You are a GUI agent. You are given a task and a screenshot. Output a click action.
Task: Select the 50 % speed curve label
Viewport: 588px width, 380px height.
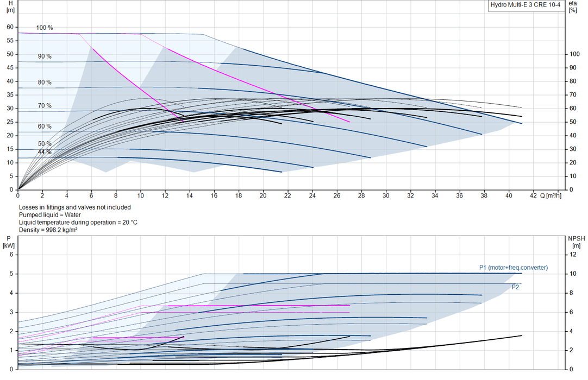point(44,143)
